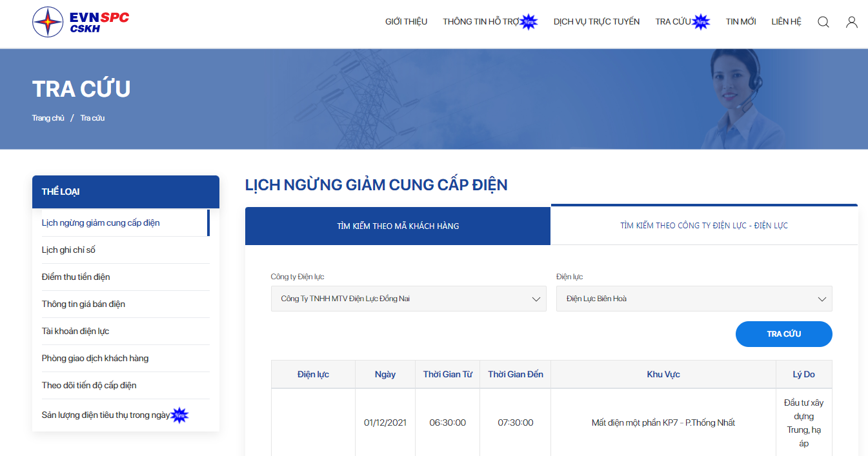Click the blue TRA CỨU search button
The image size is (868, 456).
[784, 334]
